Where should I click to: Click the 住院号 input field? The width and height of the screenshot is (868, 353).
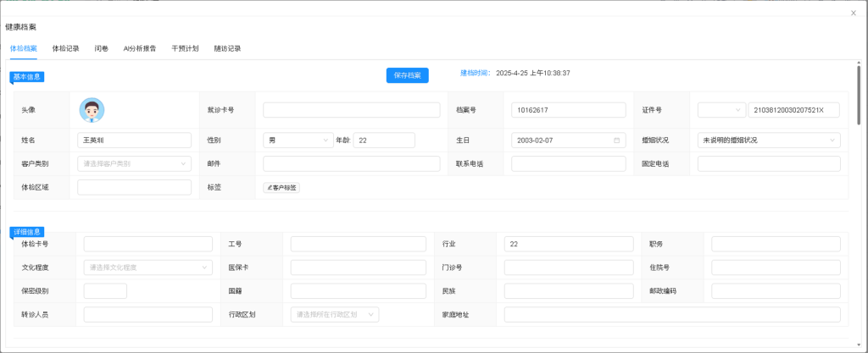point(776,268)
